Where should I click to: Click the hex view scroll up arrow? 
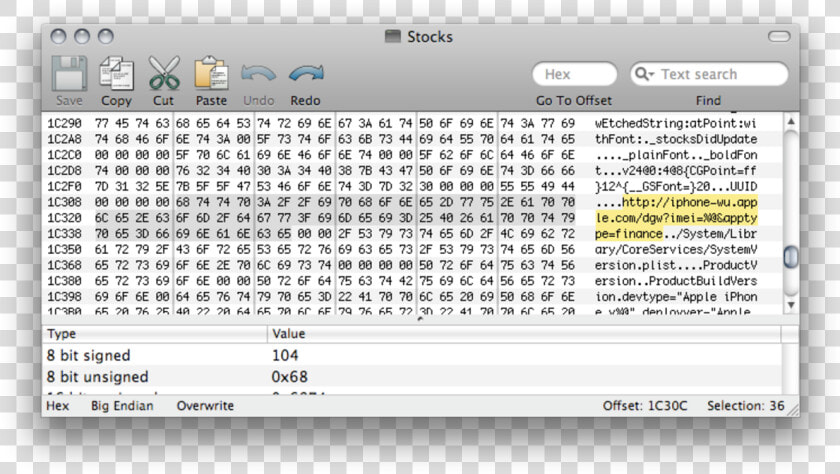click(x=791, y=122)
